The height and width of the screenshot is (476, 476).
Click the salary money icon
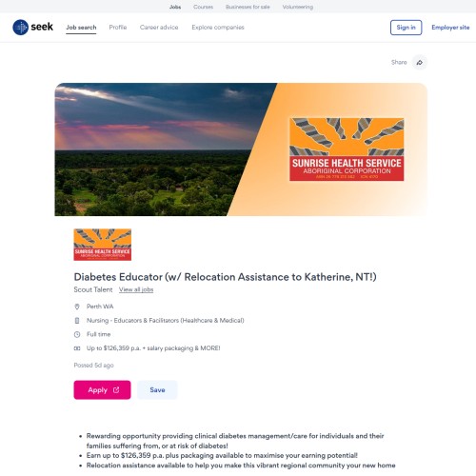(x=77, y=348)
